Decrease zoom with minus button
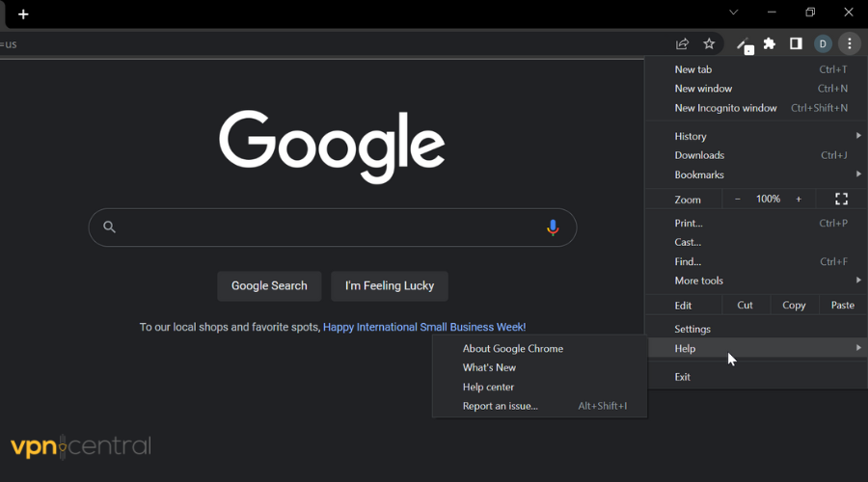The height and width of the screenshot is (482, 868). (738, 199)
